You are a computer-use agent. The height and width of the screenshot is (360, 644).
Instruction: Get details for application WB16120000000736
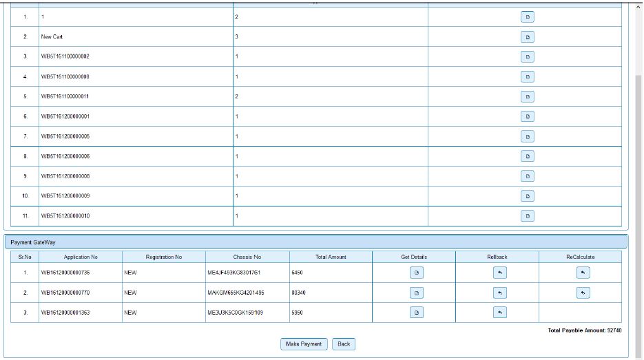(x=417, y=273)
